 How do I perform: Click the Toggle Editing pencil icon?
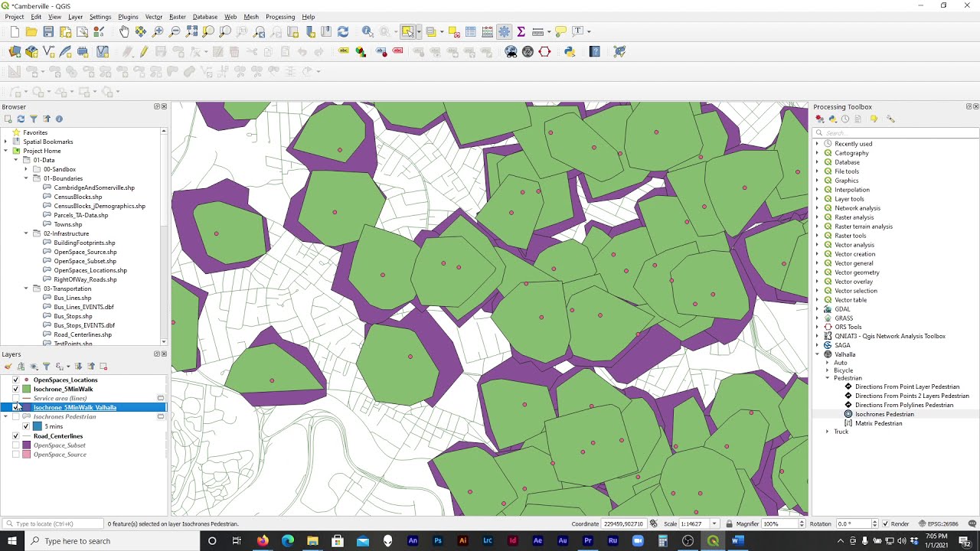click(143, 51)
